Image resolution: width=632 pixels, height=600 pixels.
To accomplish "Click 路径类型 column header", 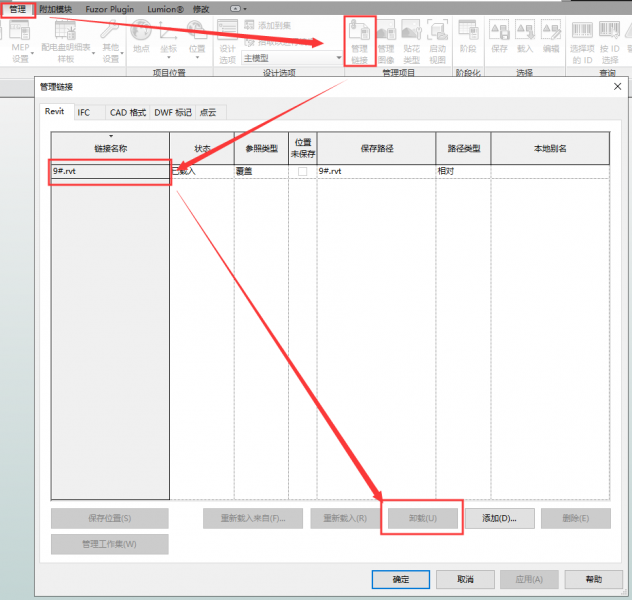I will click(x=464, y=148).
